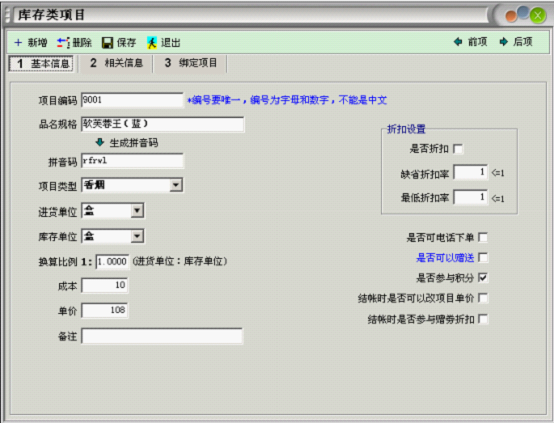This screenshot has width=554, height=423.
Task: Enable the 是否折扣 checkbox
Action: click(458, 149)
